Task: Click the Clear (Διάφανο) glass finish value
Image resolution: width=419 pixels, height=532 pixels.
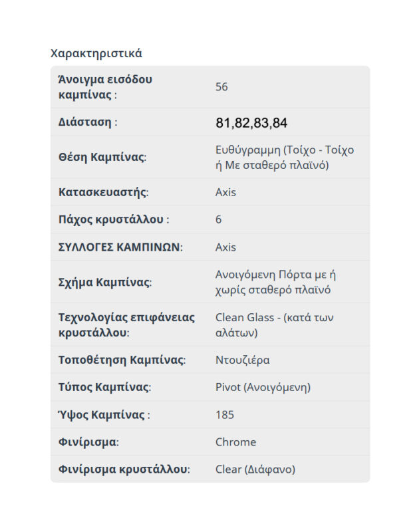Action: click(x=255, y=469)
